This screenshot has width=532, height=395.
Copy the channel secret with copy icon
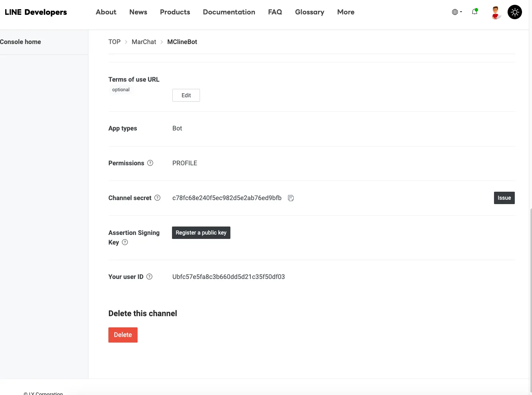(x=291, y=198)
